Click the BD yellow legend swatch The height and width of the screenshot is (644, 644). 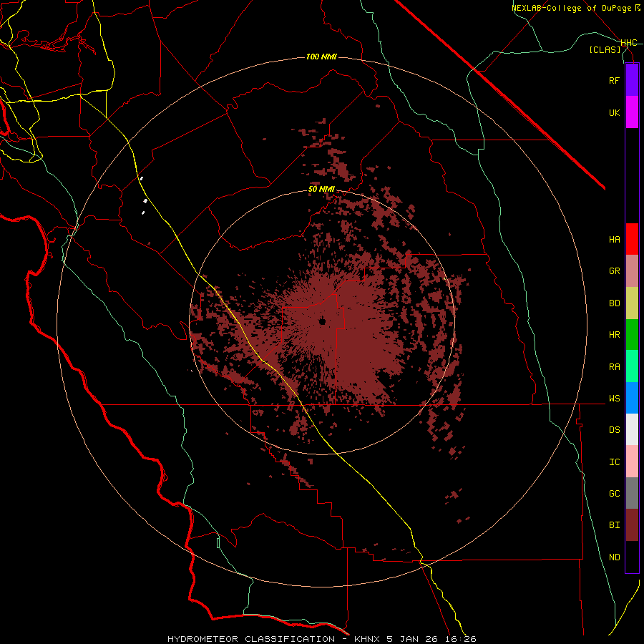[x=632, y=303]
